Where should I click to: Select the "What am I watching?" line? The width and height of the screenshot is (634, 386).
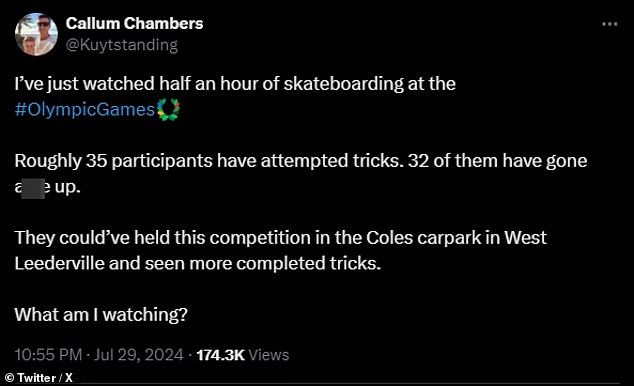(101, 314)
